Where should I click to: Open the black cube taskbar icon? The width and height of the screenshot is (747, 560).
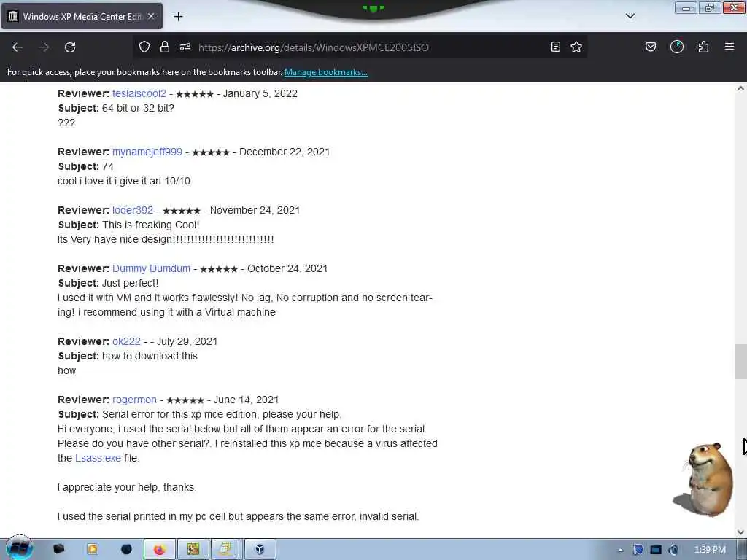click(x=58, y=549)
